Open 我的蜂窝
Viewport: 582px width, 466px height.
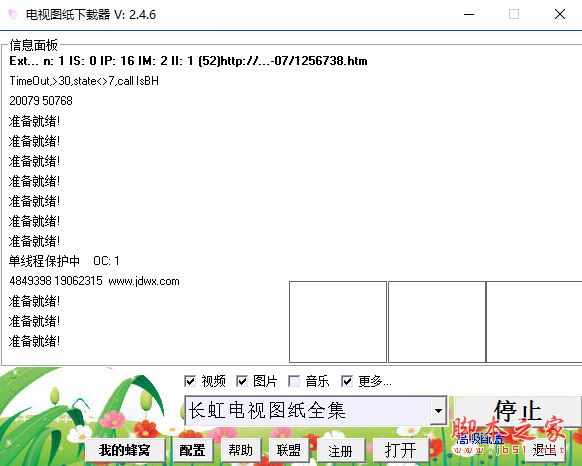click(125, 450)
